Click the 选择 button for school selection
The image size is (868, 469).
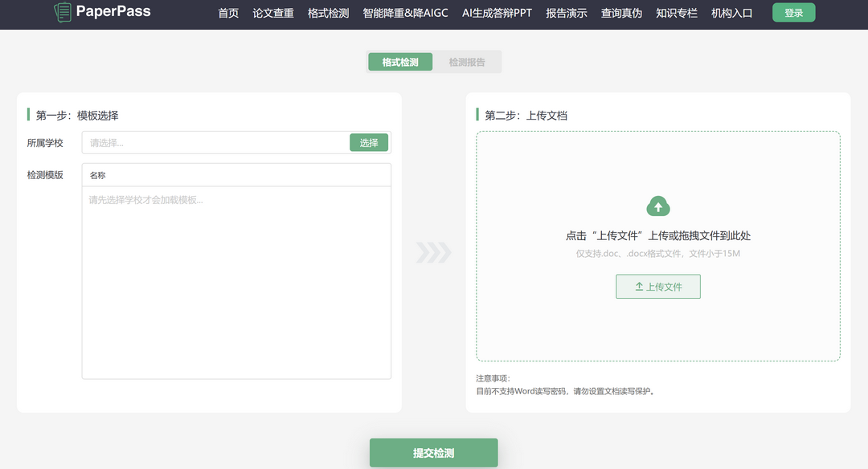(x=369, y=142)
